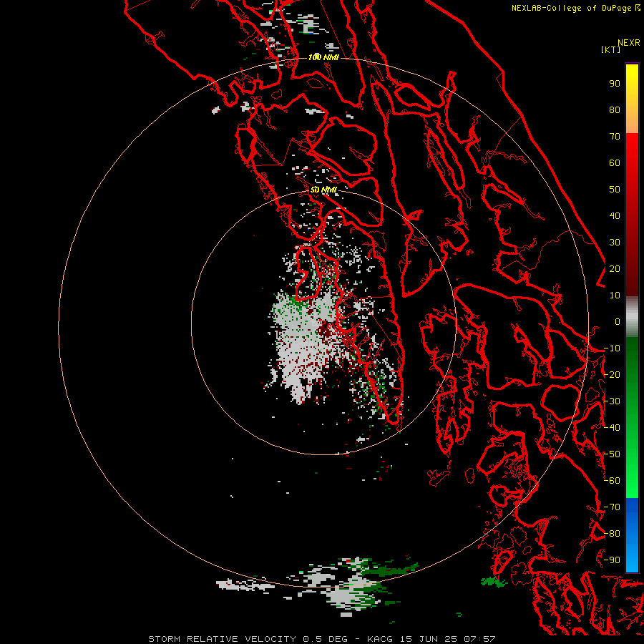Click the 40 value on the velocity scale
644x644 pixels.
tap(615, 215)
